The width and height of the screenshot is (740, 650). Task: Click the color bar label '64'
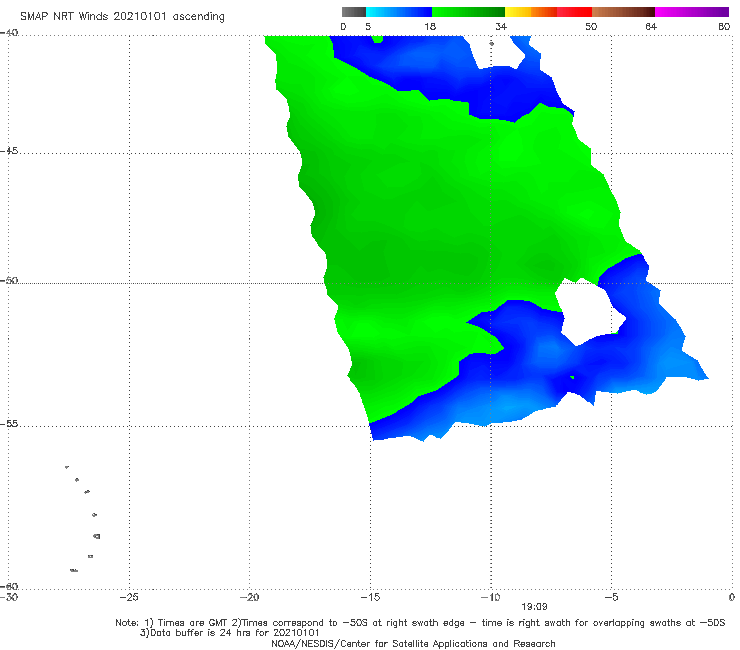click(x=651, y=26)
